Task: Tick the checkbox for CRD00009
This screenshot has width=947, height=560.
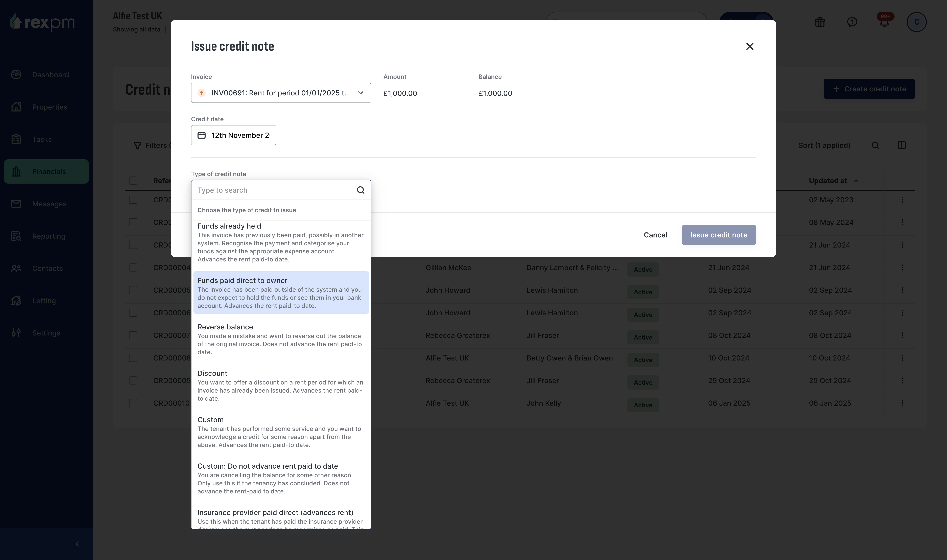Action: [133, 380]
